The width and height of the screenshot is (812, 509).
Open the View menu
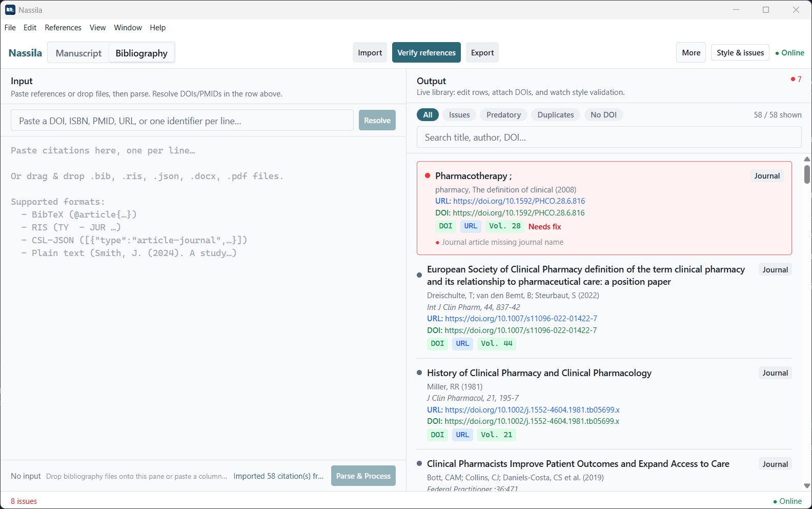(97, 28)
